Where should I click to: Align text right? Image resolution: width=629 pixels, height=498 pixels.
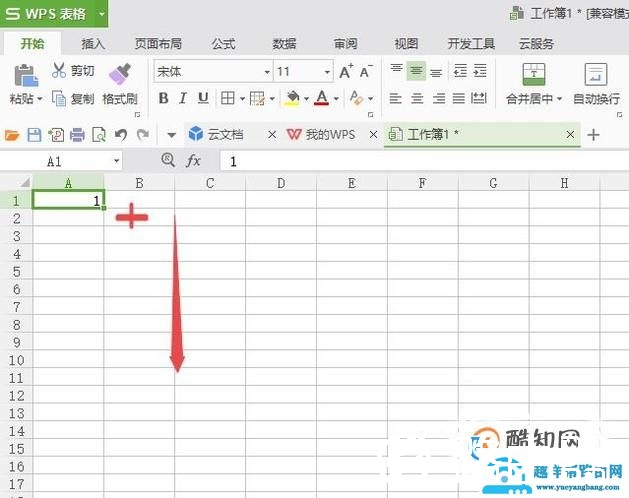(x=438, y=98)
